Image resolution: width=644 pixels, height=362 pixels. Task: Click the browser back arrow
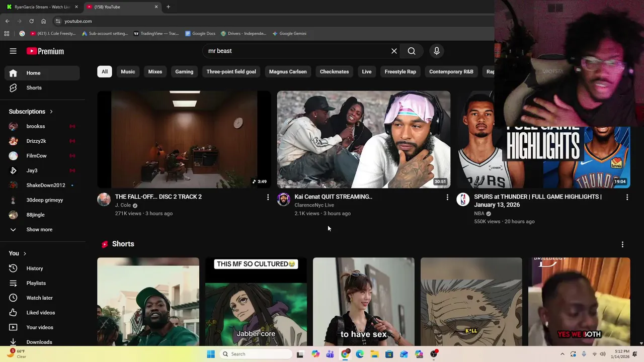[7, 21]
